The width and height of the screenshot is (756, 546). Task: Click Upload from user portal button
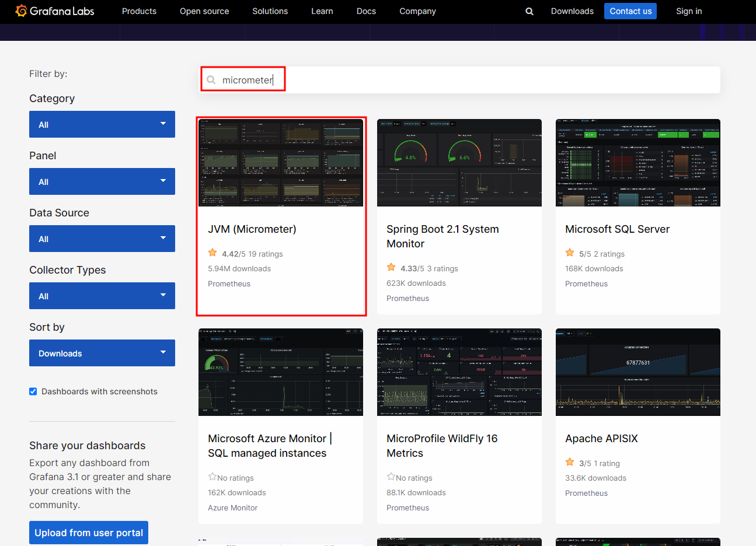89,533
